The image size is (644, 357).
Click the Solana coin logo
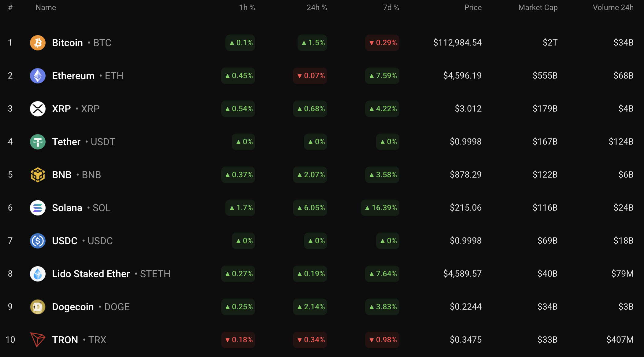(38, 208)
